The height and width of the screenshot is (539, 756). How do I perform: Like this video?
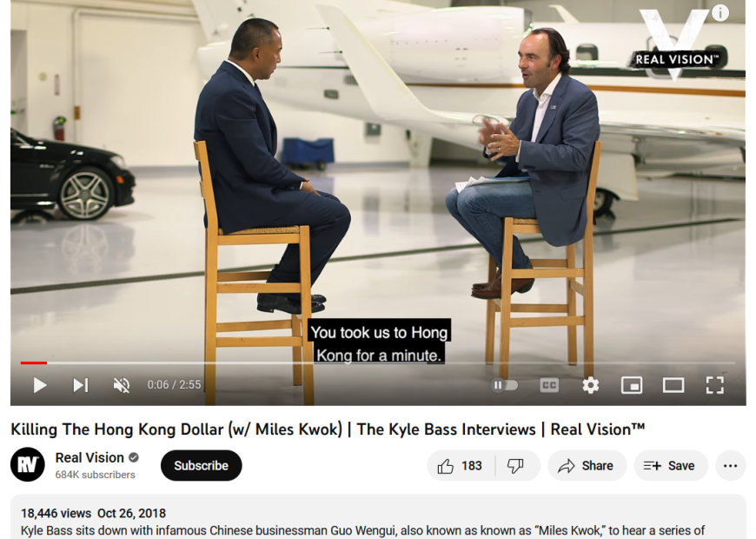(x=460, y=466)
